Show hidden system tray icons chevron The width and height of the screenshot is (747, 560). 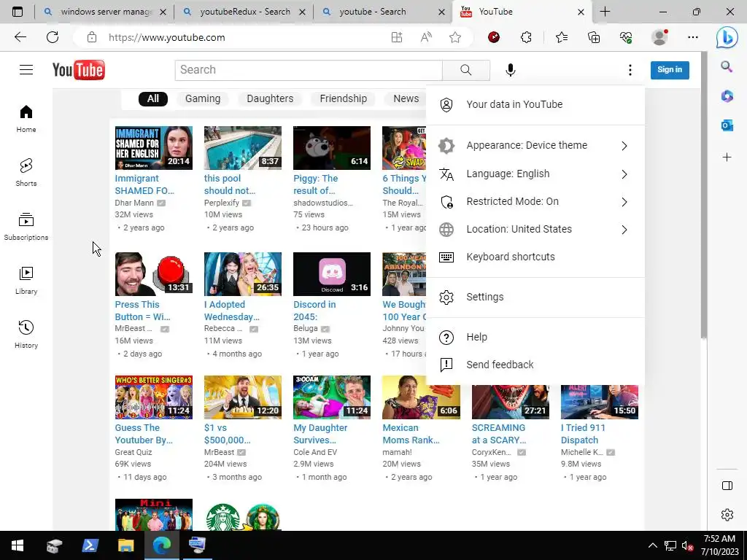coord(653,545)
